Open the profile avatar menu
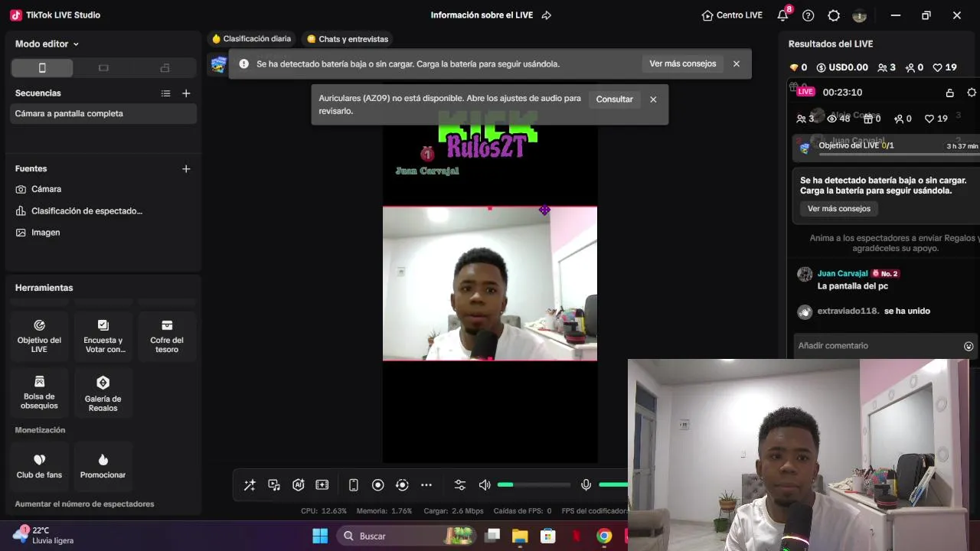Screen dimensions: 980x551 coord(859,15)
